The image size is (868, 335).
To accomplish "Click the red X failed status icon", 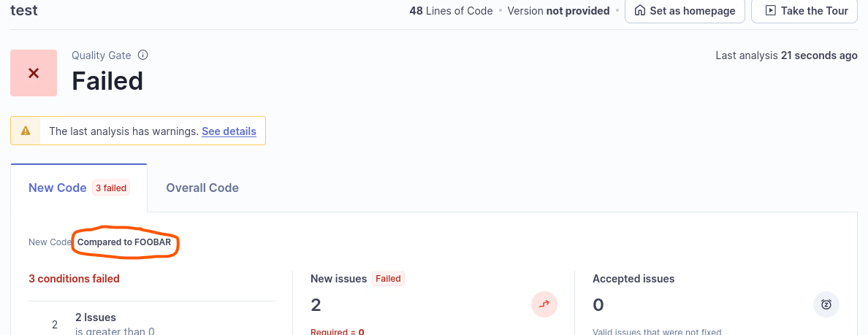I will (x=34, y=73).
